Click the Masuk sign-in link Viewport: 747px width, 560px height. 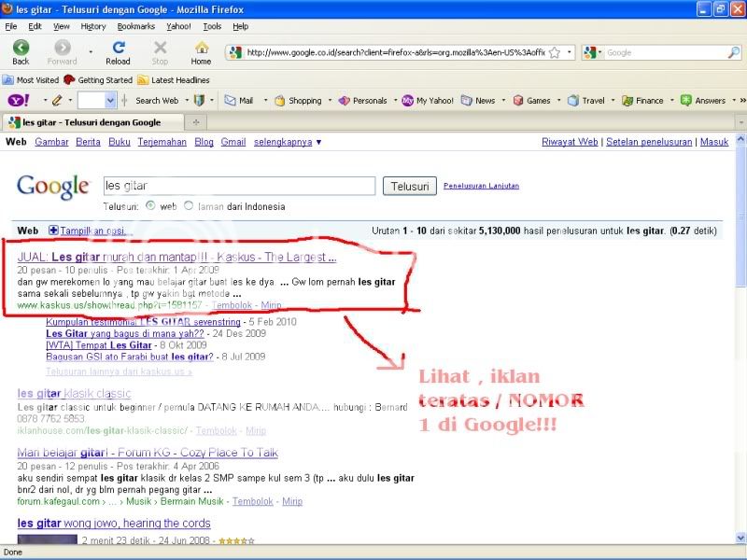[x=714, y=142]
